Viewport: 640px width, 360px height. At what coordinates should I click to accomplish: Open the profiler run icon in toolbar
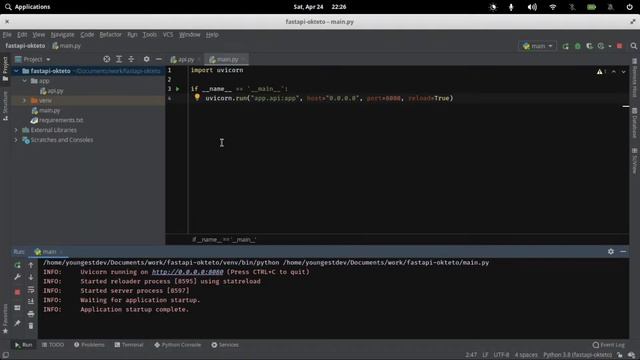point(601,46)
